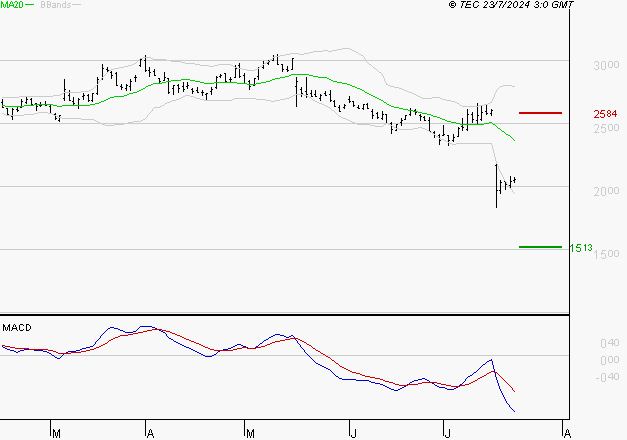Image resolution: width=627 pixels, height=440 pixels.
Task: Click the MACD panel label
Action: [17, 328]
